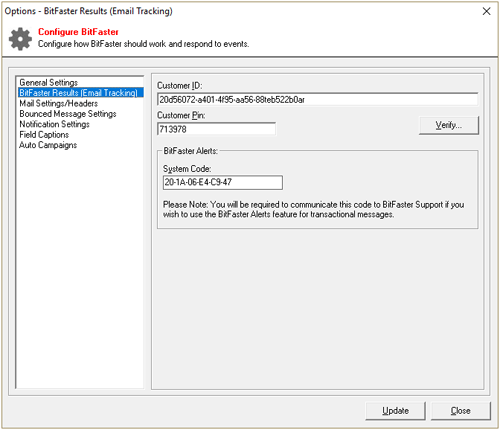Click the BitFaster Alerts group title
This screenshot has height=430, width=500.
point(190,151)
